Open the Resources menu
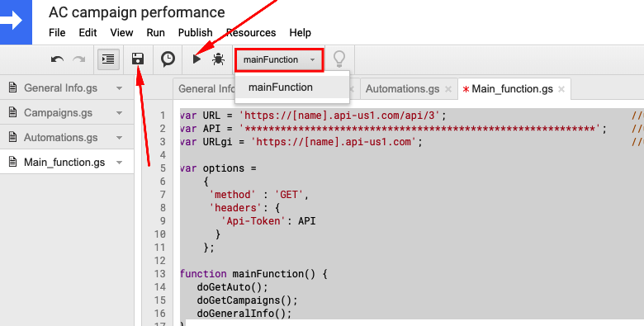Viewport: 644px width, 326px height. coord(251,32)
